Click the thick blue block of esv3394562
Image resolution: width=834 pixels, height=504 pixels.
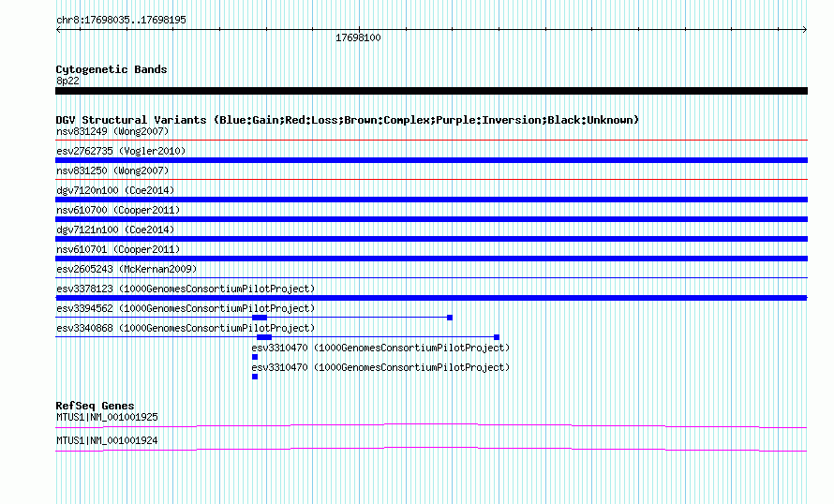pos(260,318)
